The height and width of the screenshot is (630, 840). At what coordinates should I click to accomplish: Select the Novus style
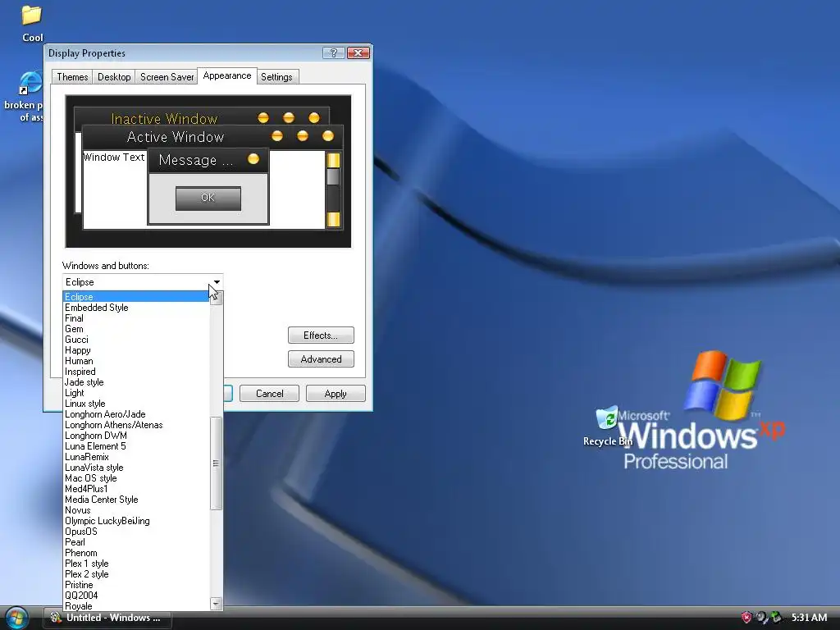tap(135, 510)
